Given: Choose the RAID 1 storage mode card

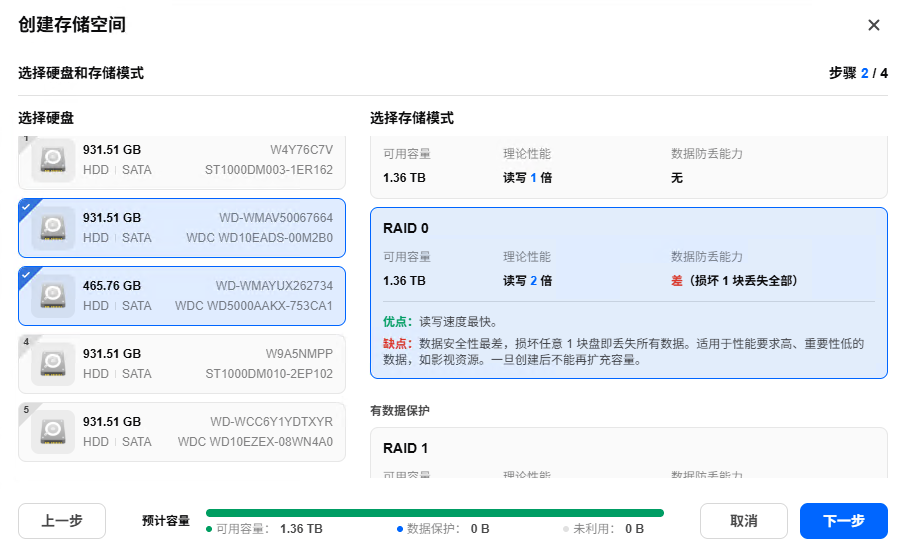Looking at the screenshot, I should click(628, 453).
